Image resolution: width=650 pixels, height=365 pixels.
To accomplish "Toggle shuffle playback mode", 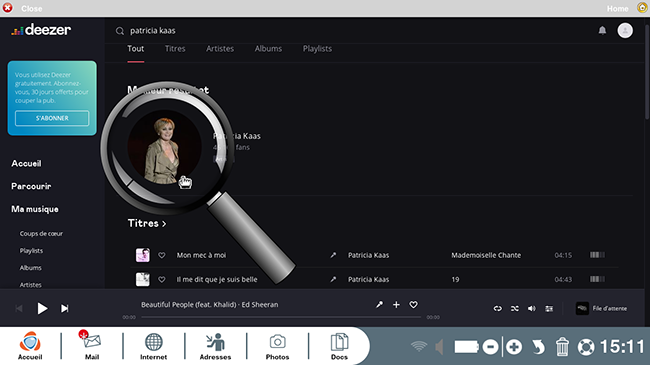I will (x=514, y=309).
